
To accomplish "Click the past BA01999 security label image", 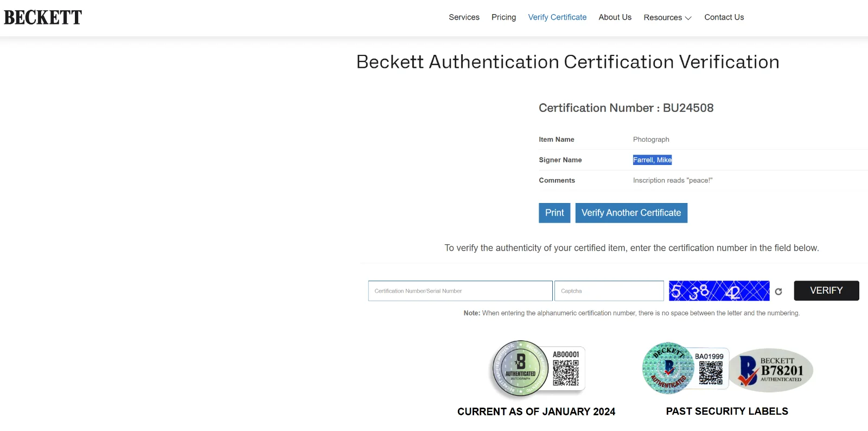I will click(x=685, y=369).
